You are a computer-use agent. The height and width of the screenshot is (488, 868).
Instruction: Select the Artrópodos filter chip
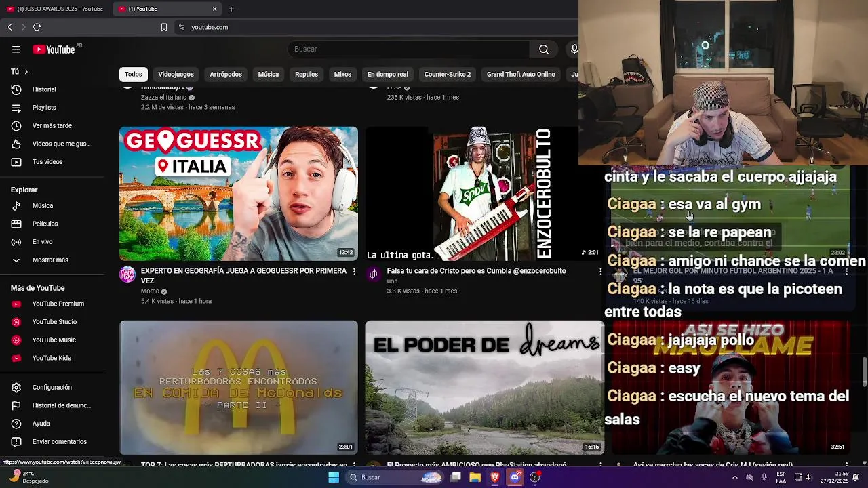pyautogui.click(x=226, y=74)
